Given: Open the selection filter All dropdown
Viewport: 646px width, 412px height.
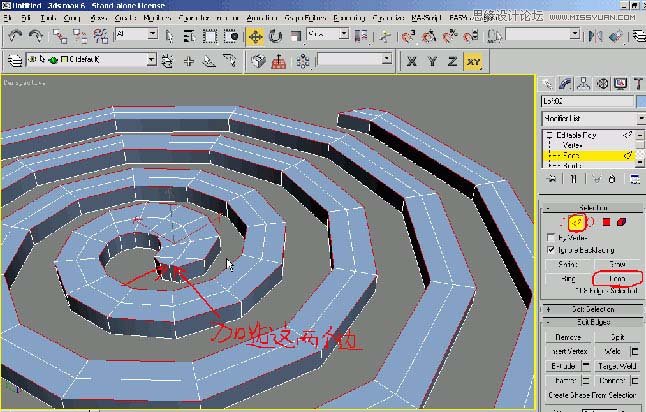Looking at the screenshot, I should (x=136, y=34).
